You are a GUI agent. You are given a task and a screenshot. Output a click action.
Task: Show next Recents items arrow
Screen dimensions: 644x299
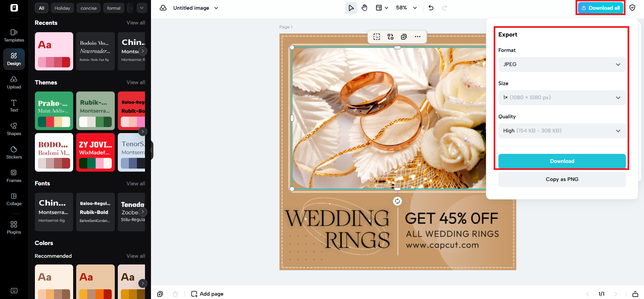pyautogui.click(x=143, y=51)
